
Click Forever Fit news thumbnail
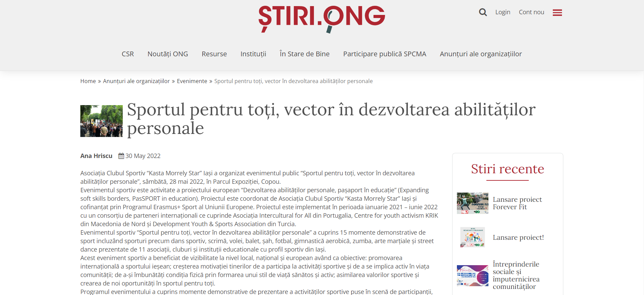[x=472, y=203]
